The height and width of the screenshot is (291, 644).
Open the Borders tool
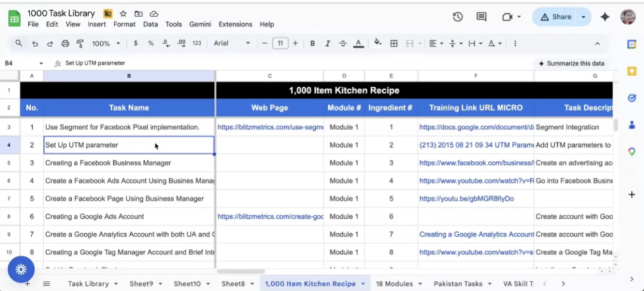[394, 43]
